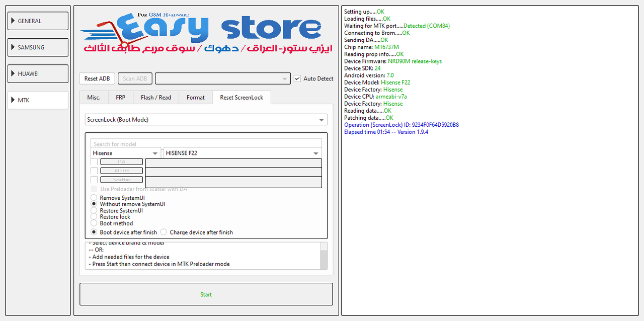The image size is (644, 321).
Task: Open the ADB device dropdown list
Action: pyautogui.click(x=223, y=78)
